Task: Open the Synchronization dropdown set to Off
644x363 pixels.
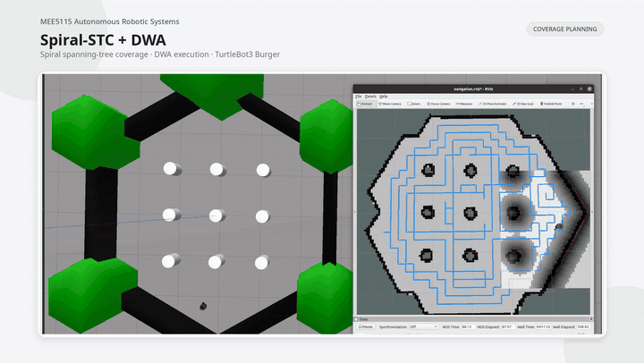Action: 423,327
